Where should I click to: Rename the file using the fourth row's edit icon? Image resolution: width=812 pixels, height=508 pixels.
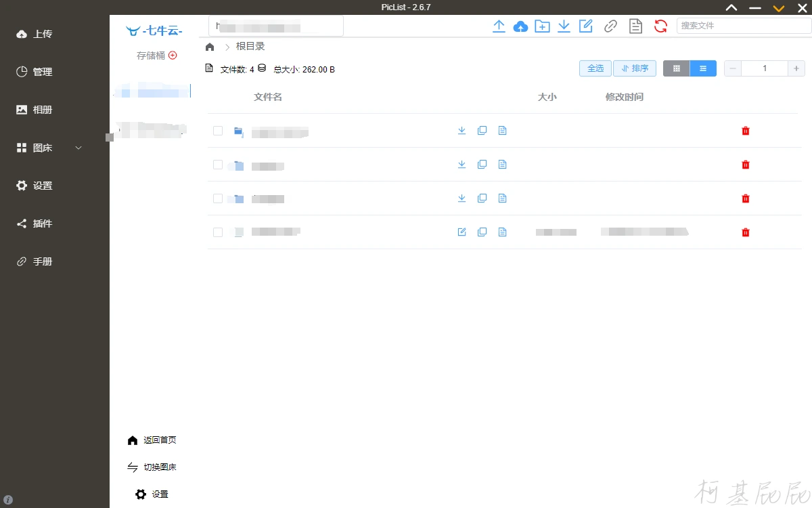[x=461, y=232]
